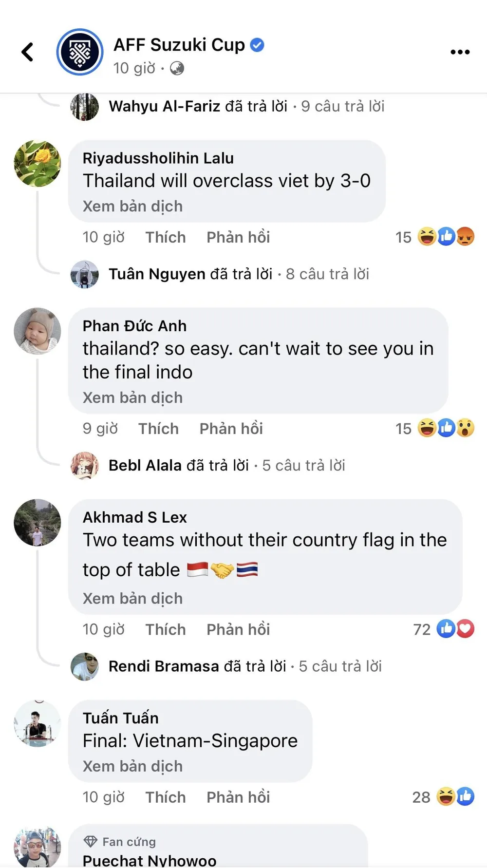Show the 72 reactions on Akhmad's comment
487x868 pixels.
[444, 629]
